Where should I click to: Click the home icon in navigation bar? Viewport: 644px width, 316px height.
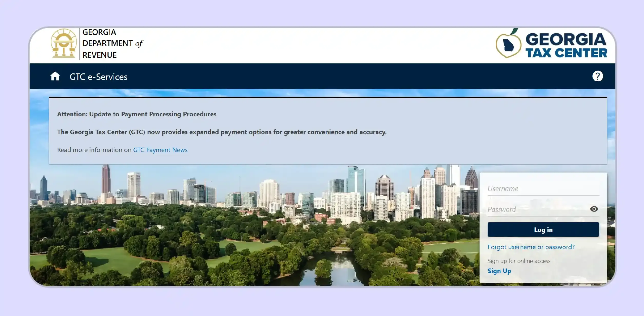tap(55, 76)
